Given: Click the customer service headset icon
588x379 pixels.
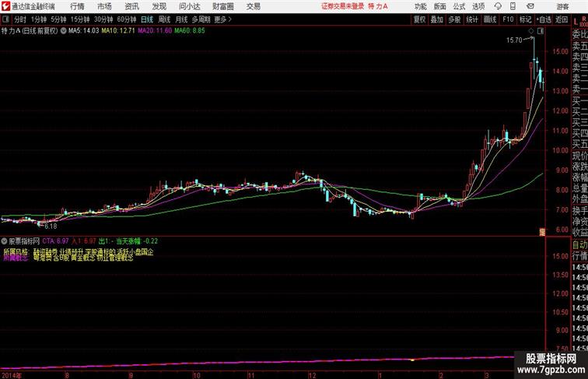Looking at the screenshot, I should [x=498, y=6].
